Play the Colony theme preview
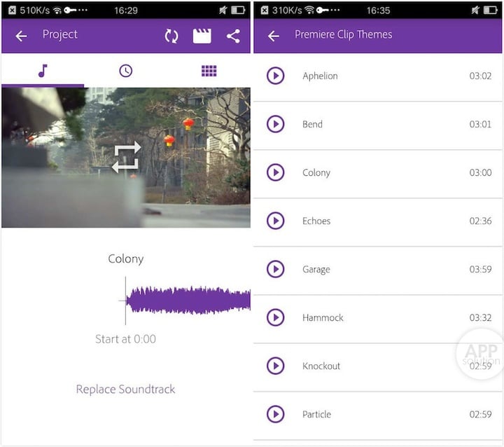 pyautogui.click(x=276, y=172)
